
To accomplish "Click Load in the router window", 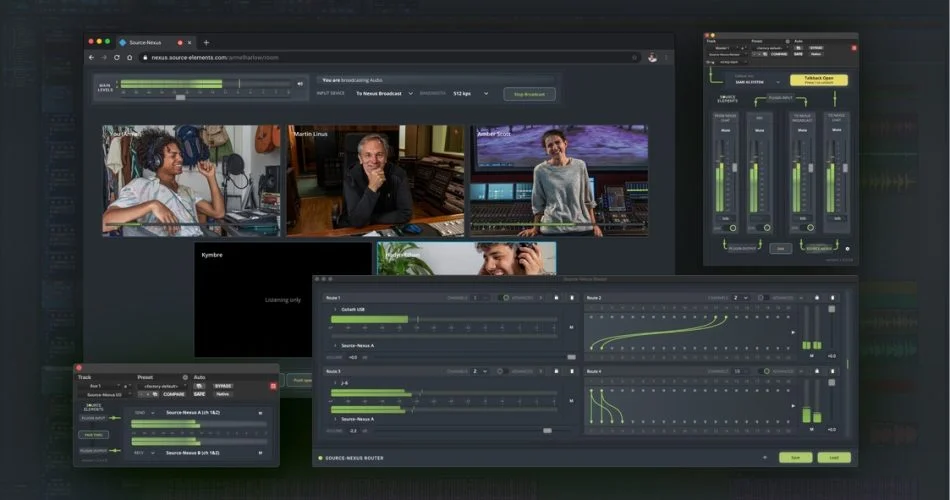I will [834, 458].
